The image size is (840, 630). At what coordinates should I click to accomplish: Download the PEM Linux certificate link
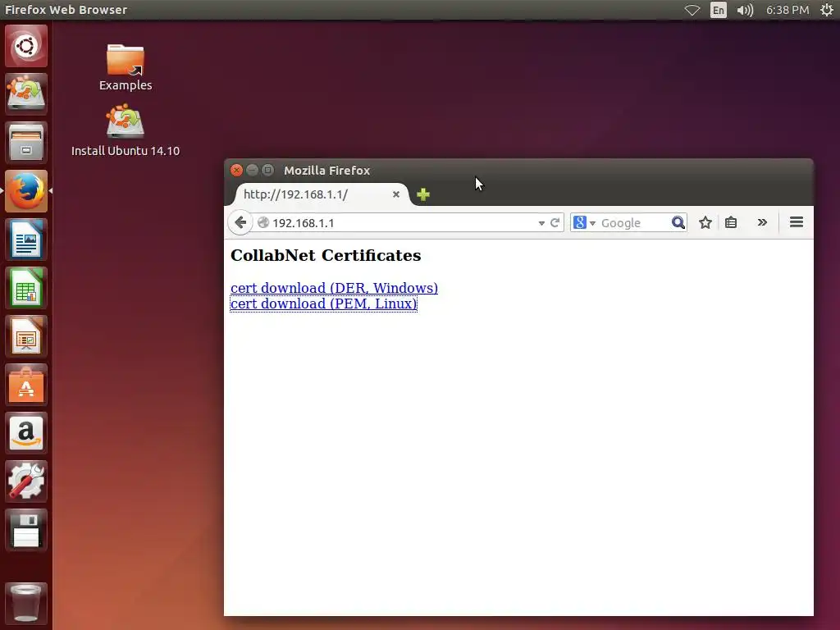(x=323, y=304)
